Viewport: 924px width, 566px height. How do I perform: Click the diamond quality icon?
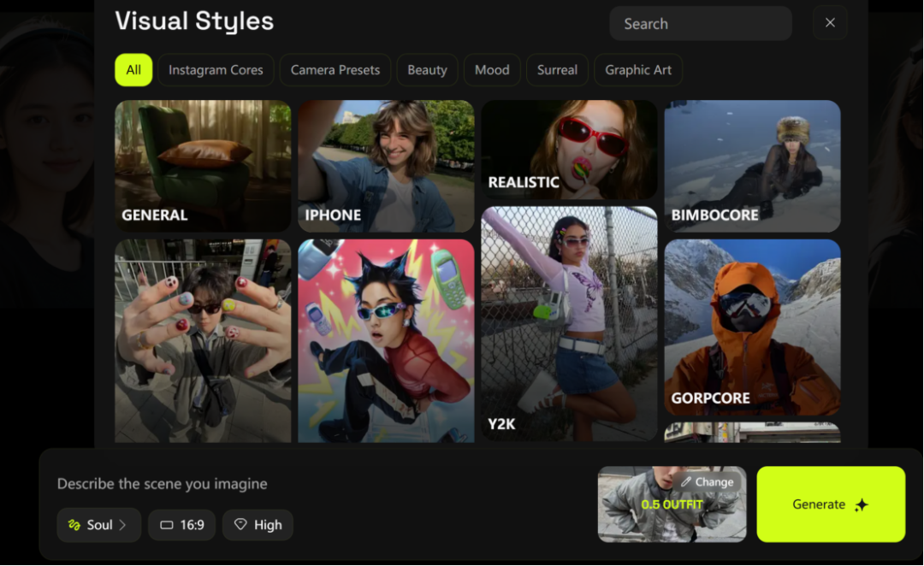240,524
